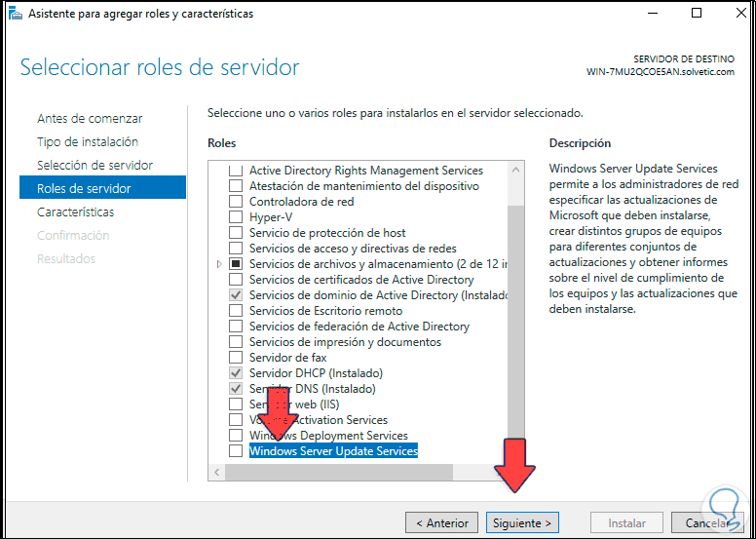The width and height of the screenshot is (756, 539).
Task: Check Servicio de protección de host
Action: coord(236,233)
